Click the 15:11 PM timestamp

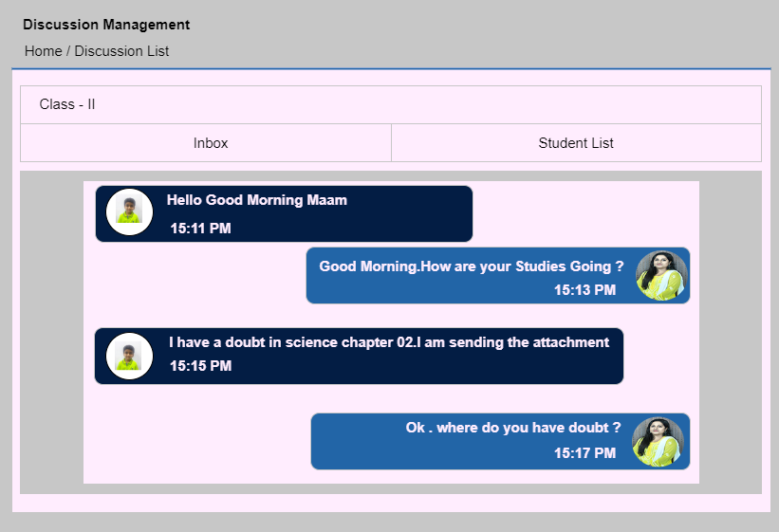point(201,229)
